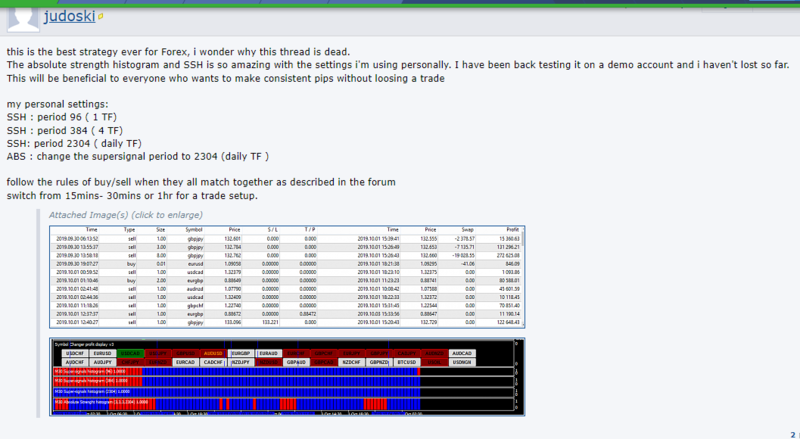Click the green USDCAD button in the chart image

coord(131,353)
